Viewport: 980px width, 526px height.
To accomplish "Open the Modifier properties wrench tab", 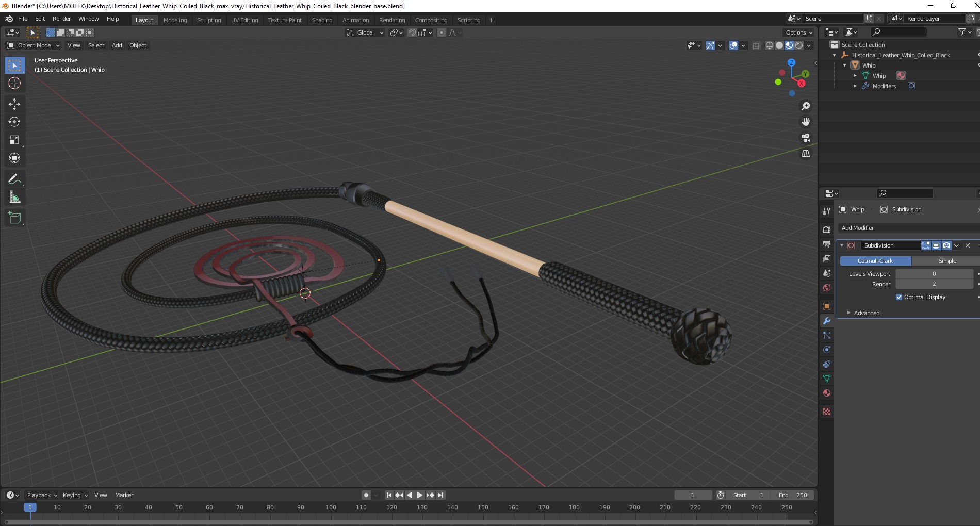I will [x=827, y=321].
